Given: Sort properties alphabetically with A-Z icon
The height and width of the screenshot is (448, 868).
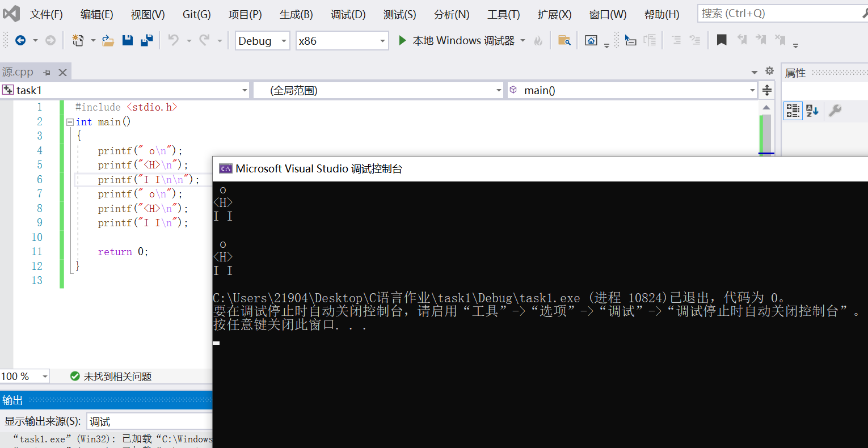Looking at the screenshot, I should tap(812, 111).
